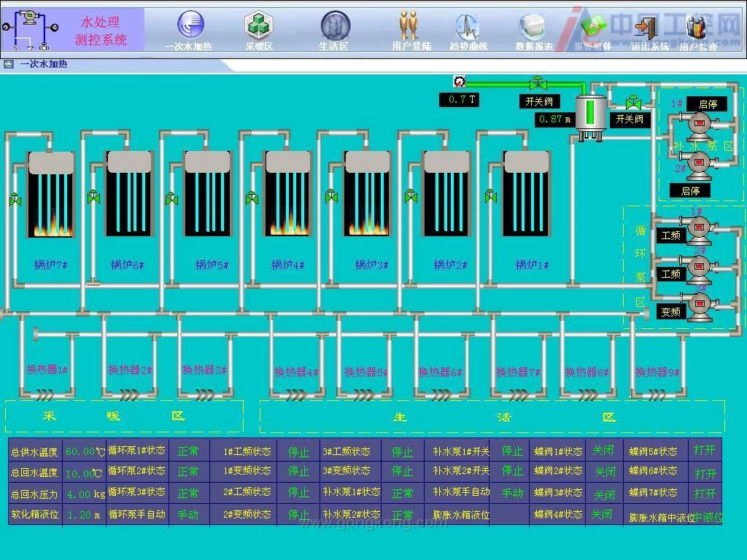This screenshot has width=747, height=560.
Task: Click the green valve beside 锅炉7#
Action: pyautogui.click(x=15, y=198)
